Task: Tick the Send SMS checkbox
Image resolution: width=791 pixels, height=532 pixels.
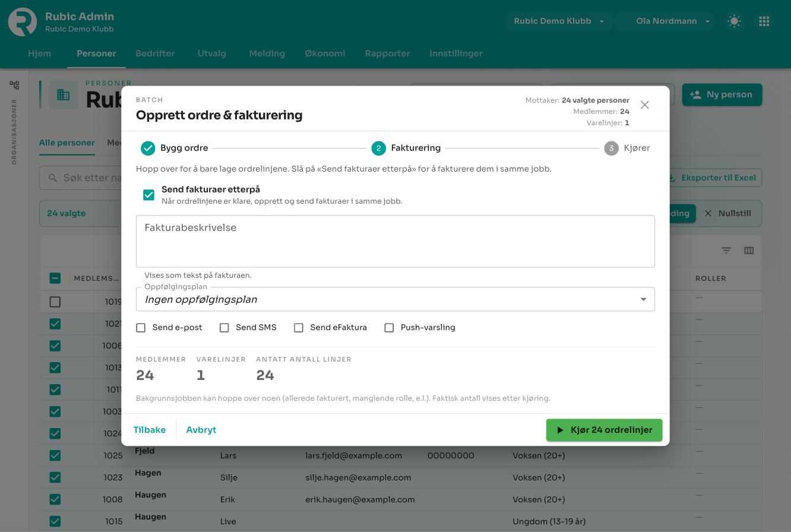Action: point(224,328)
